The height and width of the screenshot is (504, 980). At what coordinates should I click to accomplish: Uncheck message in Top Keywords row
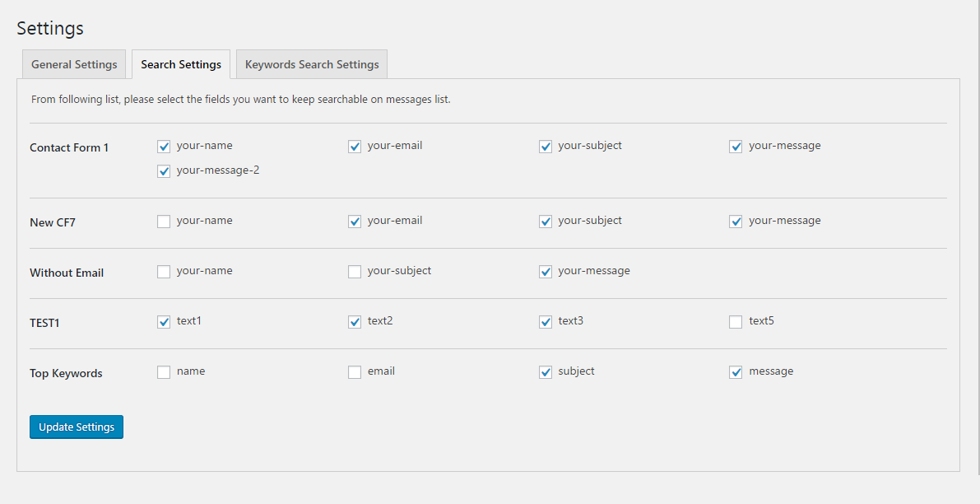tap(736, 372)
